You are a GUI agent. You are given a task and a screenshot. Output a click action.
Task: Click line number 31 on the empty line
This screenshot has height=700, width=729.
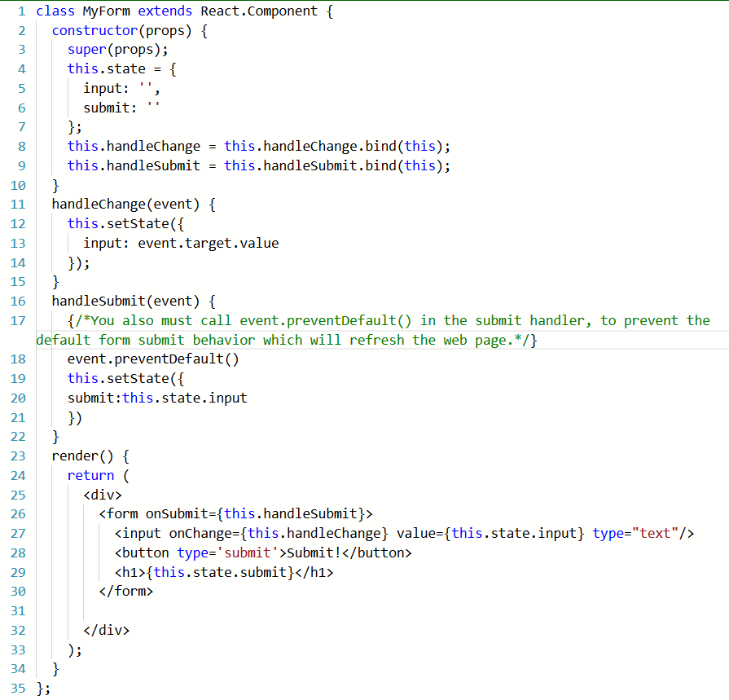click(18, 611)
